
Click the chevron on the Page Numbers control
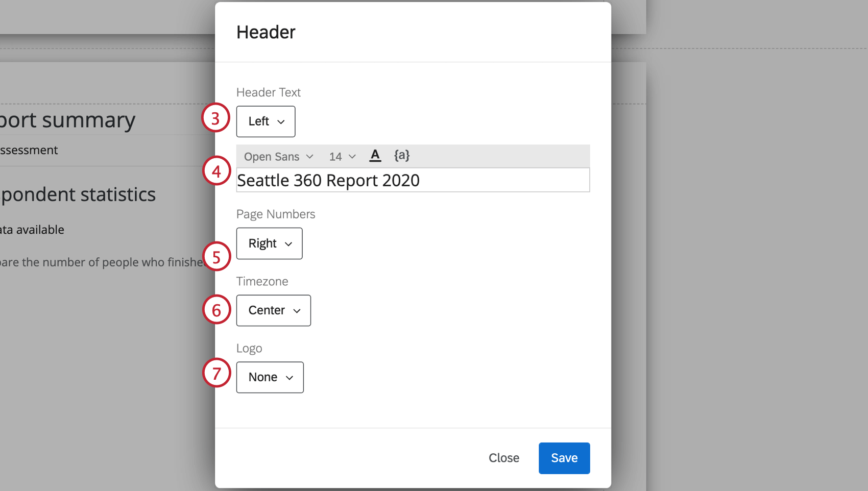(288, 243)
